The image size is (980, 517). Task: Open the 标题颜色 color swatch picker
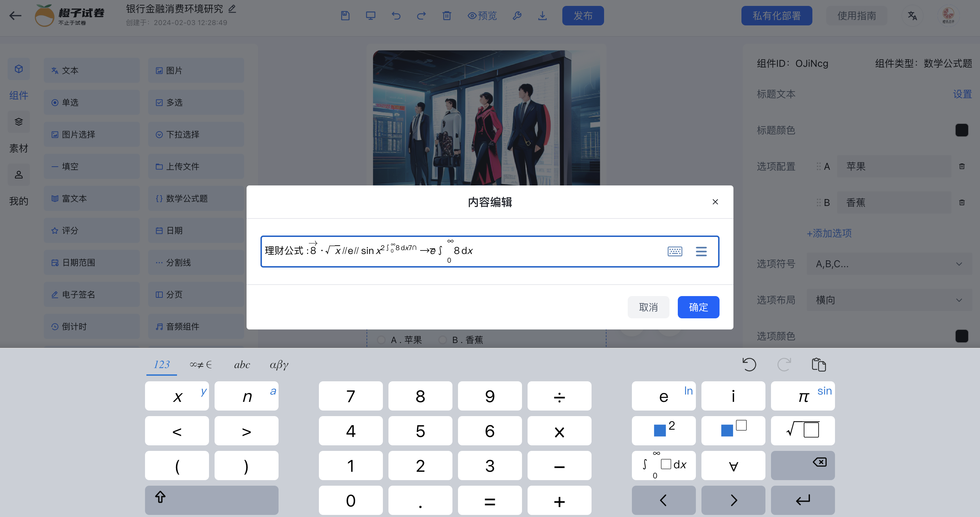[962, 130]
